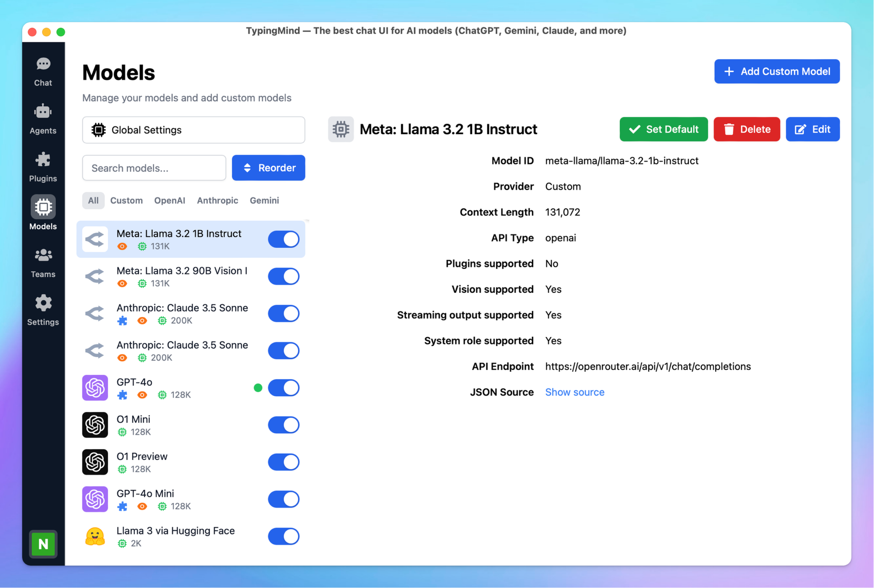Click the Add Custom Model button

coord(777,71)
